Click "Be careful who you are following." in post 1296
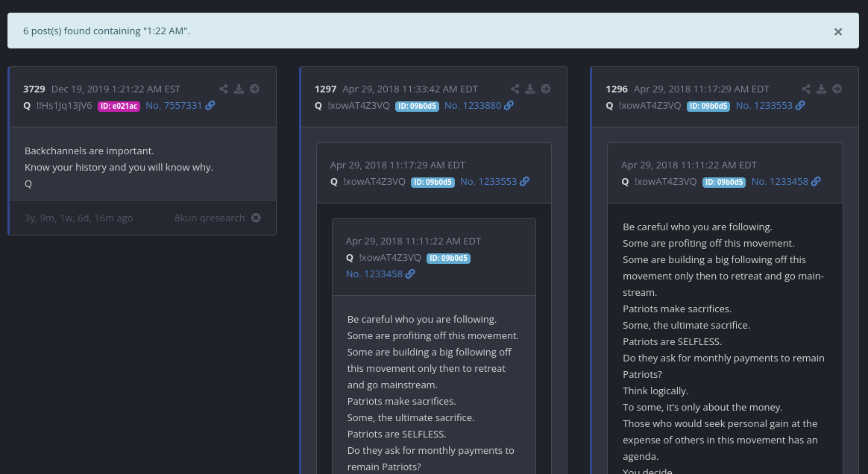Viewport: 868px width, 474px height. tap(697, 227)
